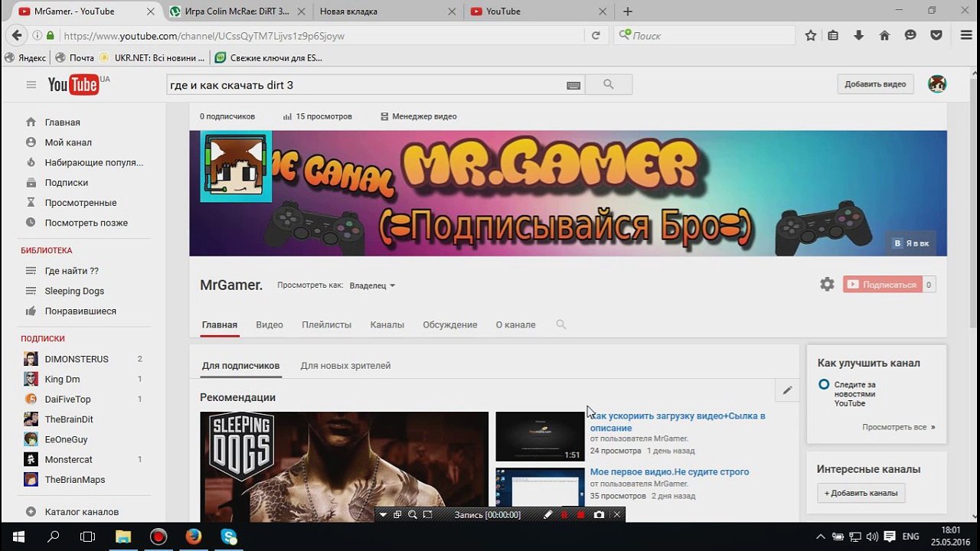
Task: Open the on-screen keyboard in YouTube search
Action: pos(573,85)
